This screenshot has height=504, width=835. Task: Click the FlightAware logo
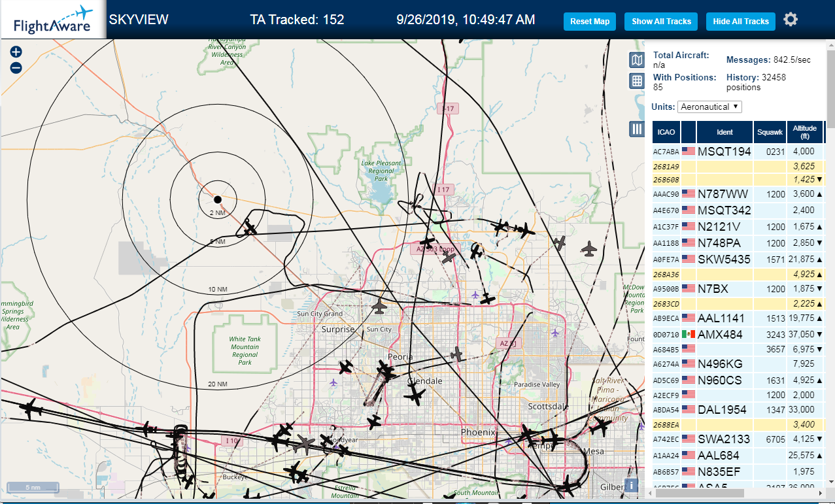pos(52,20)
